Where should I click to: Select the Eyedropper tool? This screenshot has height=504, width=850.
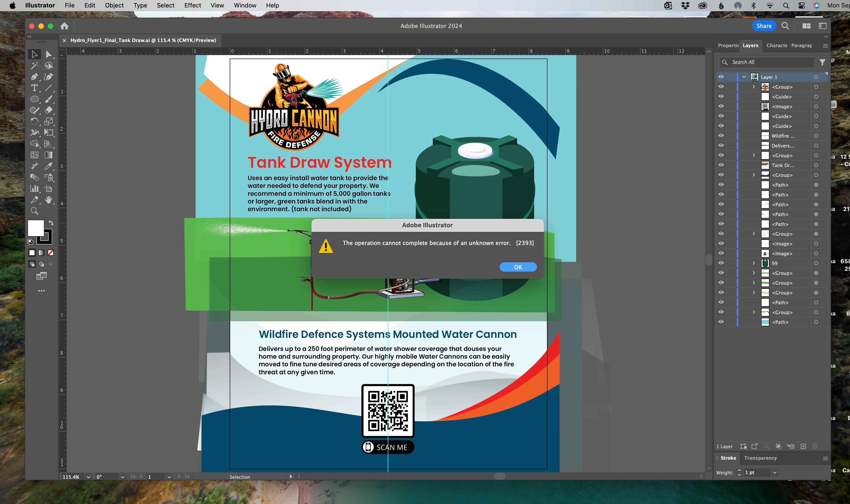coord(49,166)
